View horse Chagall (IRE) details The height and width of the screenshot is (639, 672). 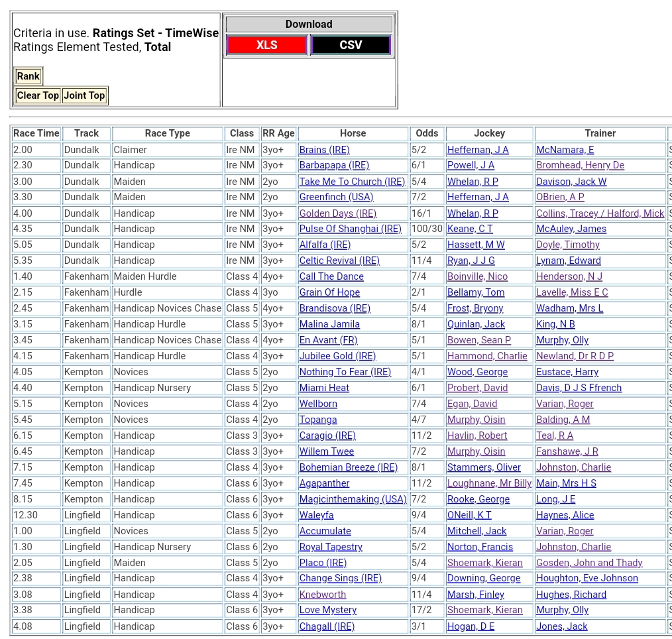coord(327,626)
